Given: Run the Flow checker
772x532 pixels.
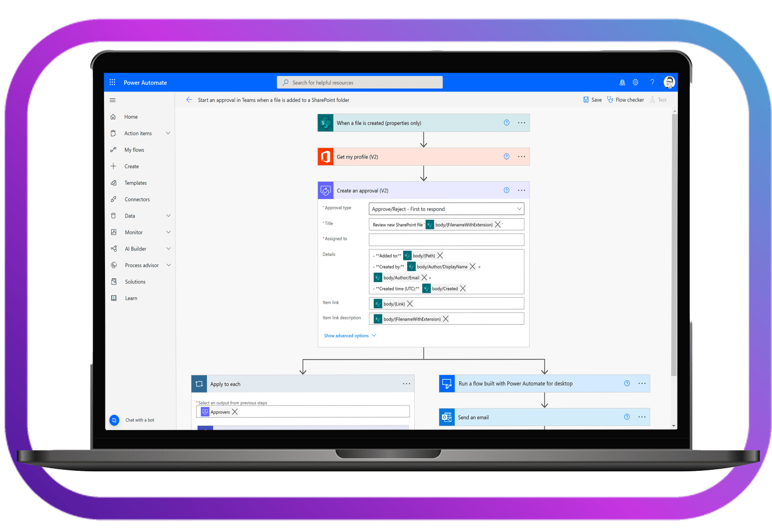Looking at the screenshot, I should pos(625,100).
